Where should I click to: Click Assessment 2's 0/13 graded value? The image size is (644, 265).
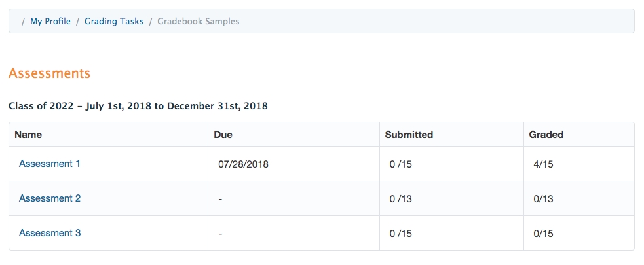tap(544, 199)
